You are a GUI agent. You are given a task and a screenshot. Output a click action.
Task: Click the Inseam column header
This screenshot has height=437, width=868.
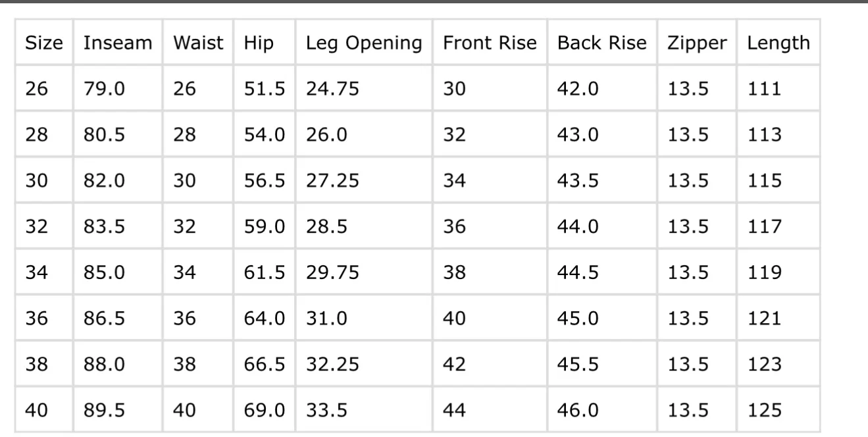click(x=118, y=43)
